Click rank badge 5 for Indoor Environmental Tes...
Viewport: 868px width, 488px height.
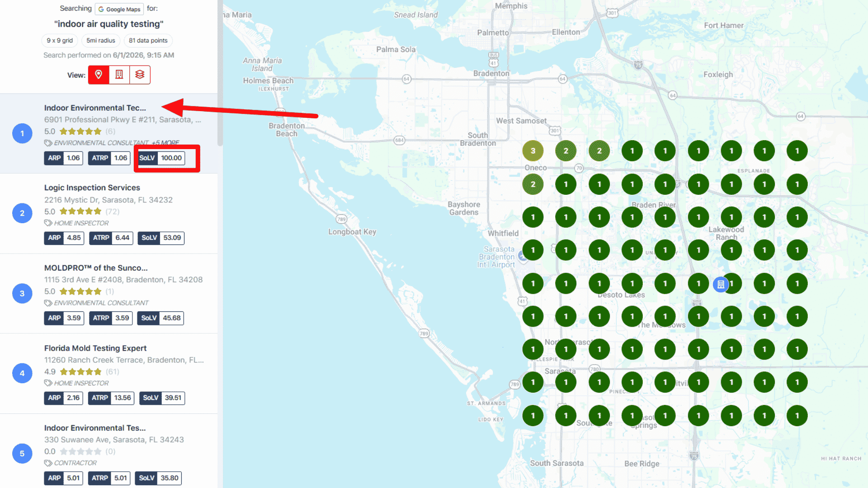click(22, 453)
